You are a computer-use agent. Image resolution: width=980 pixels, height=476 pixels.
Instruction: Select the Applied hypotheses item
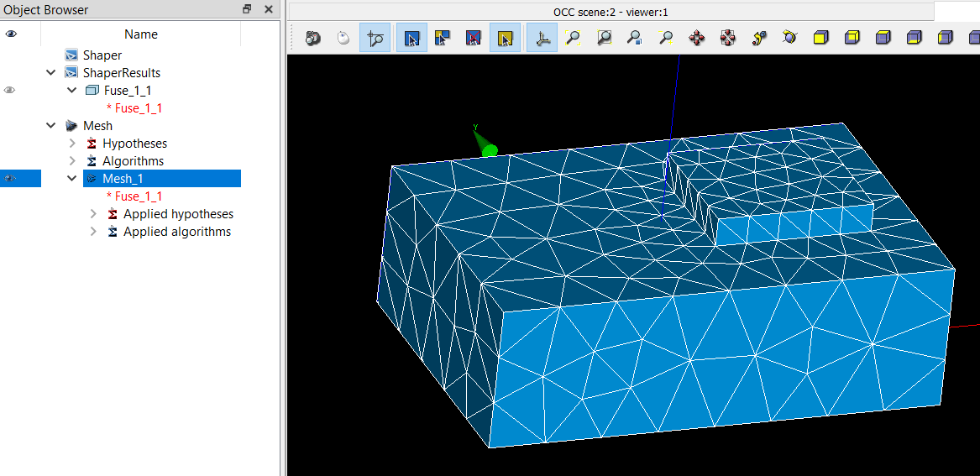coord(179,214)
